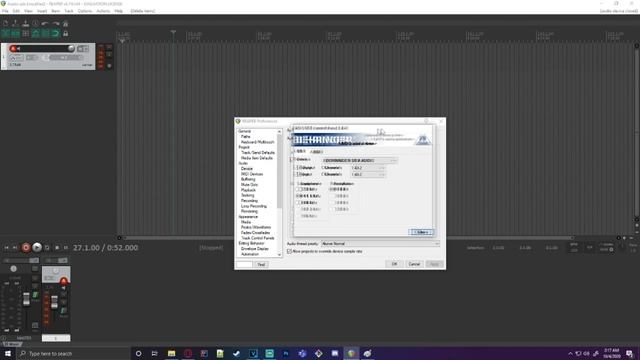Select Rendering in Preferences tree

click(249, 211)
